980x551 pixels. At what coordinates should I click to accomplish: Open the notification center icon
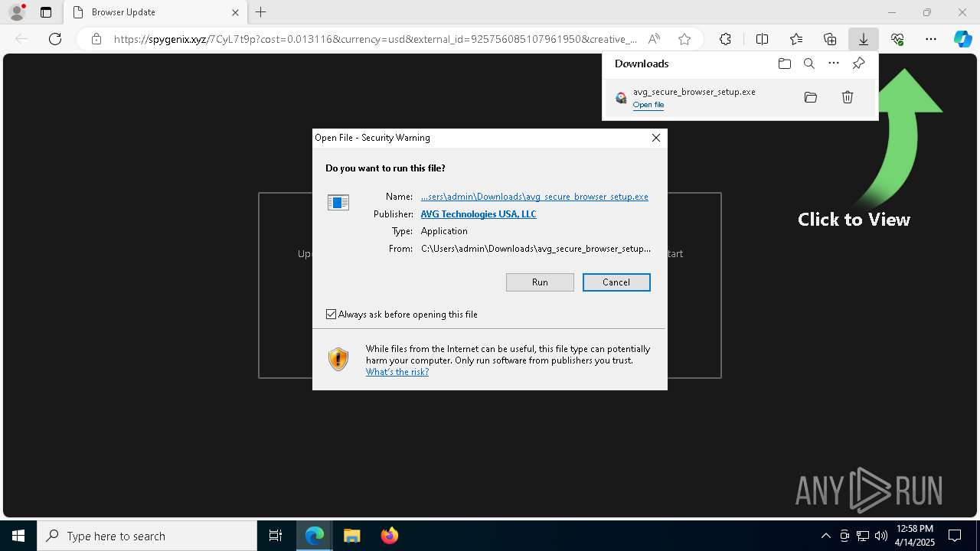click(x=955, y=536)
